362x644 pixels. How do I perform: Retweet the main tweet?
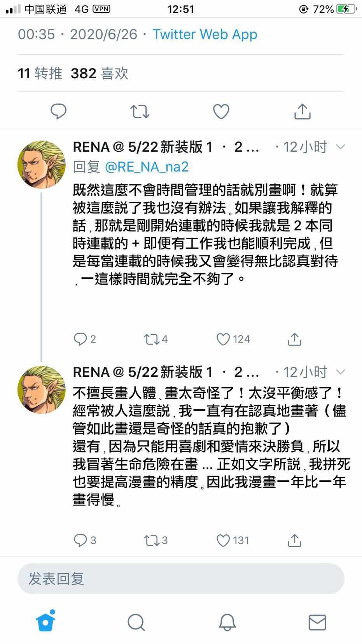point(140,112)
